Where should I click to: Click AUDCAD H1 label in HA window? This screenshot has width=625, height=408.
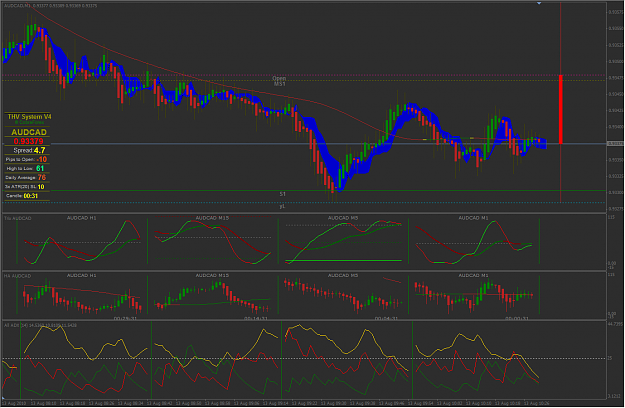click(x=81, y=275)
